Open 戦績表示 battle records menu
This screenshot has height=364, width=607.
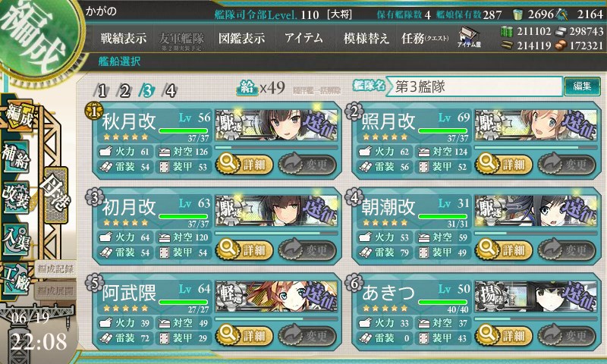[x=124, y=38]
